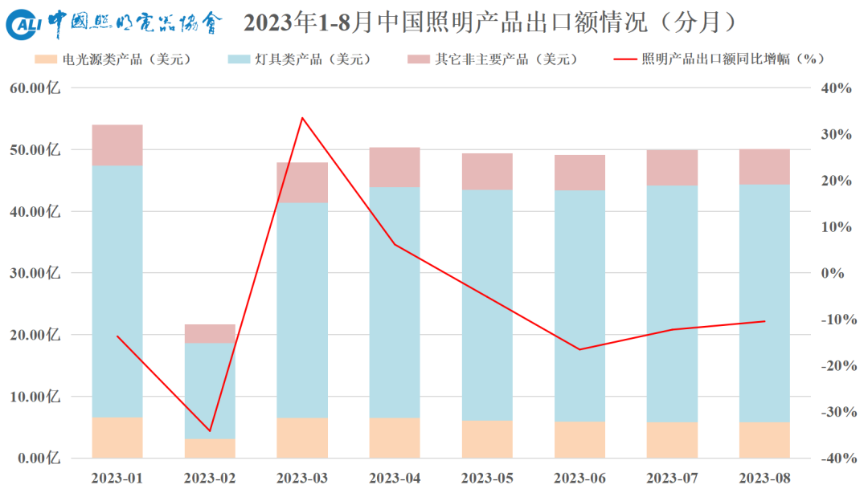Image resolution: width=868 pixels, height=497 pixels.
Task: Click the 60.00亿 left axis label
Action: [35, 88]
